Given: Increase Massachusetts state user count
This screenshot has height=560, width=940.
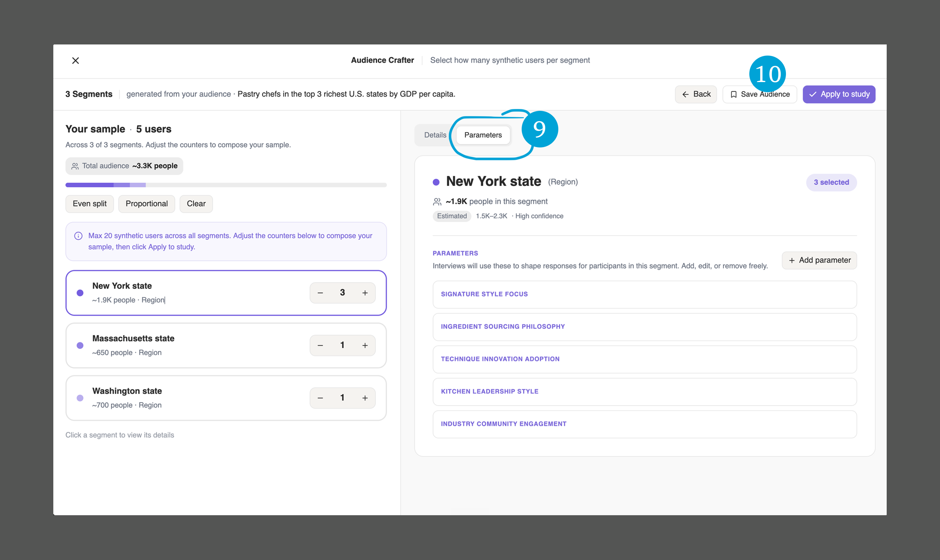Looking at the screenshot, I should coord(365,345).
